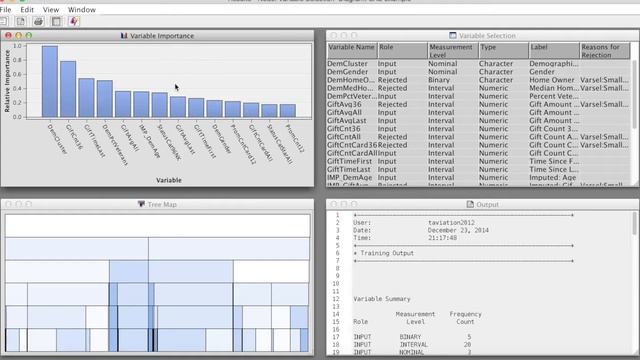
Task: Click the document icon in Output window title
Action: [470, 204]
